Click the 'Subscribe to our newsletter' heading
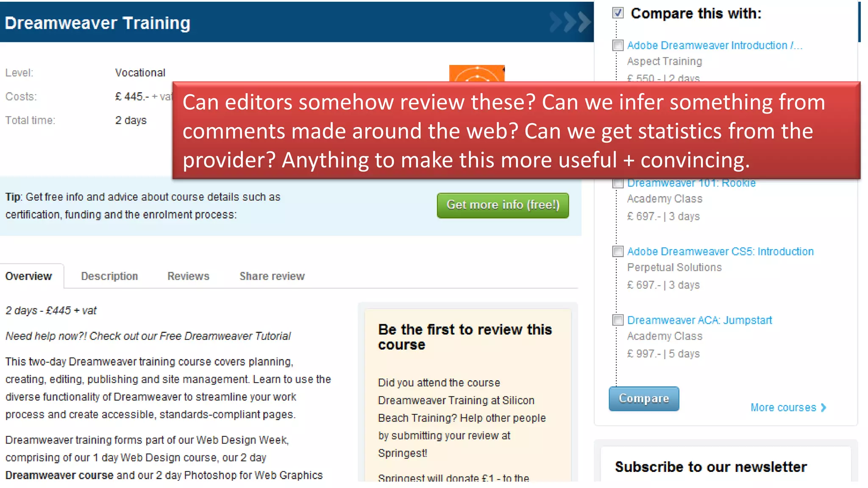Screen dimensions: 868x488 [x=711, y=467]
